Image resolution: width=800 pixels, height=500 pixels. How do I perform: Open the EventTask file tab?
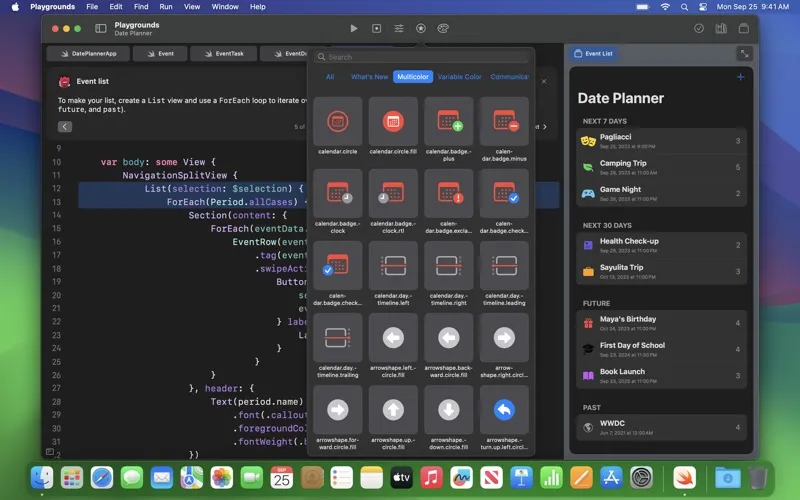[223, 54]
